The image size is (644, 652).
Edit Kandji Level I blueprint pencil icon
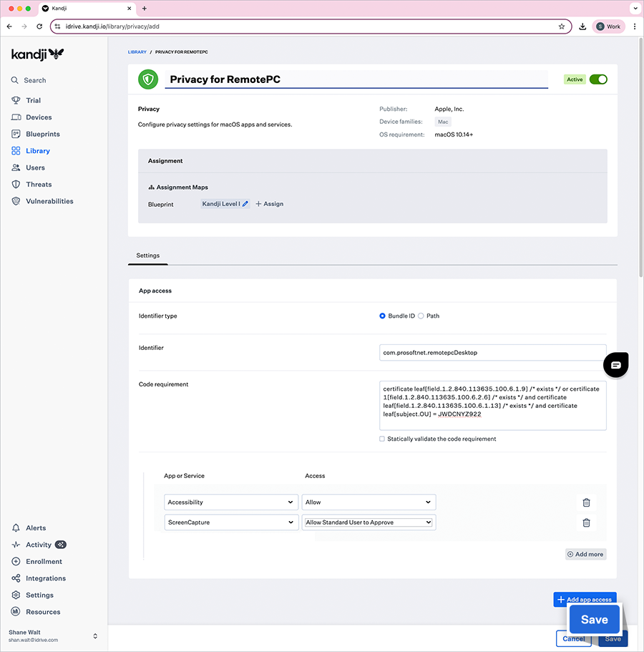coord(245,204)
